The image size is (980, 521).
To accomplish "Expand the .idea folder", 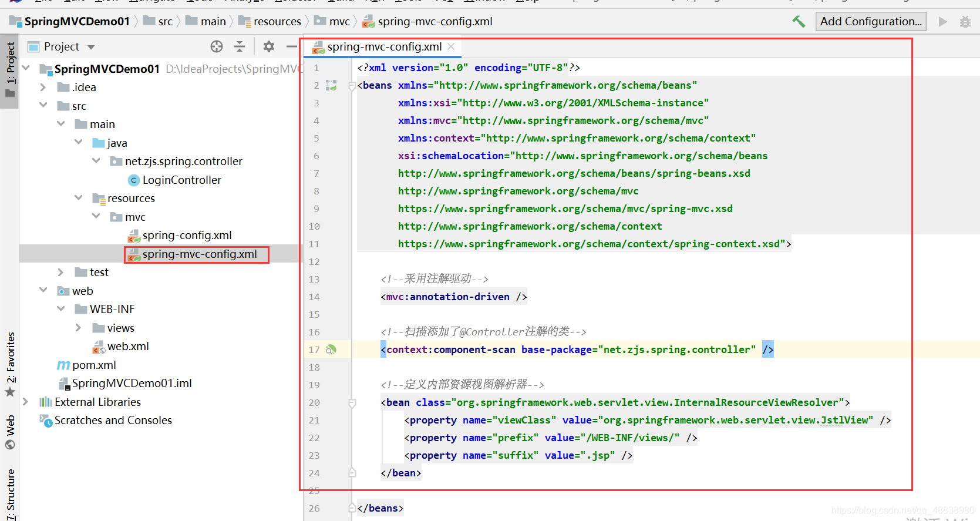I will [x=43, y=88].
